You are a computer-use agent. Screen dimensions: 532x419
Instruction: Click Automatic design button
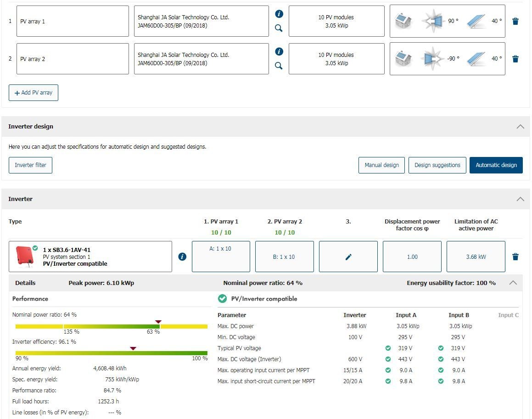click(x=496, y=165)
